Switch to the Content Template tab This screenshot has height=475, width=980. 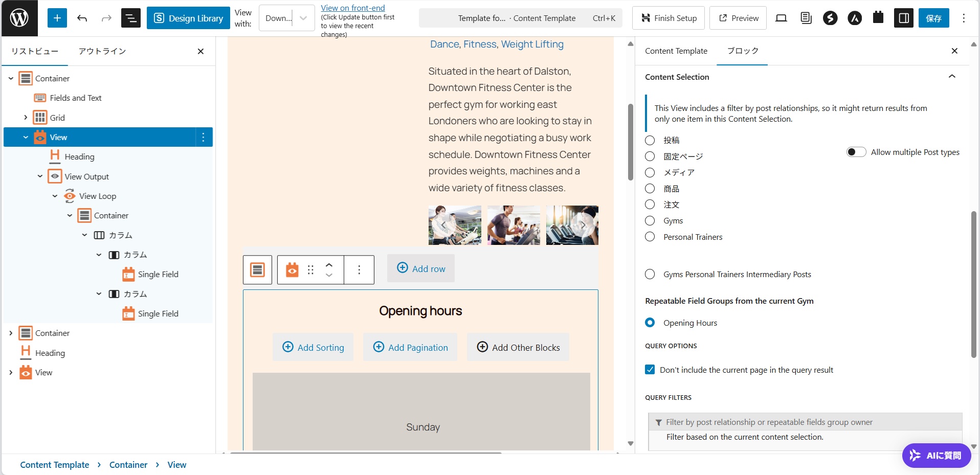click(x=676, y=51)
